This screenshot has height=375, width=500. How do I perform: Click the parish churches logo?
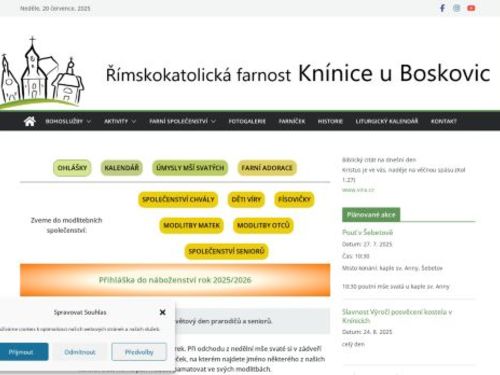click(x=42, y=73)
